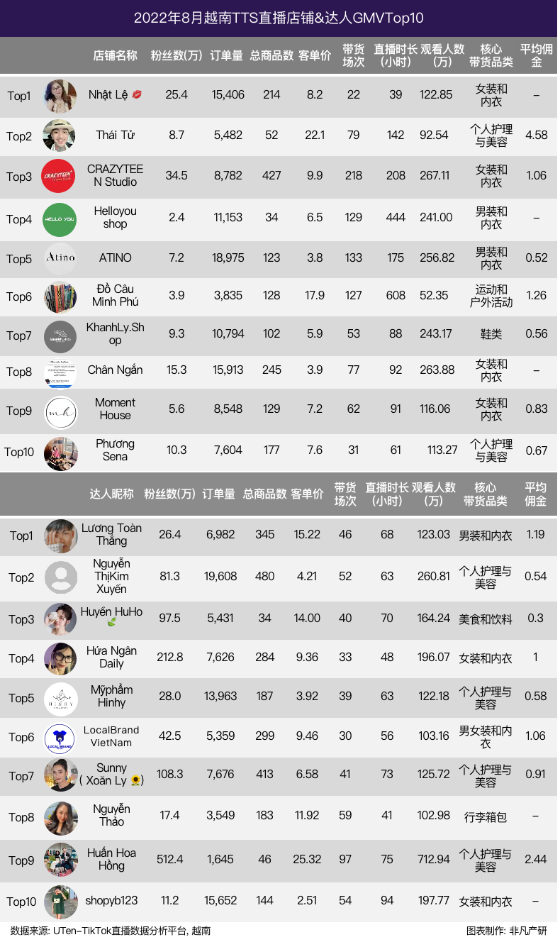560x942 pixels.
Task: Select the shopyb123 creator name
Action: click(111, 900)
